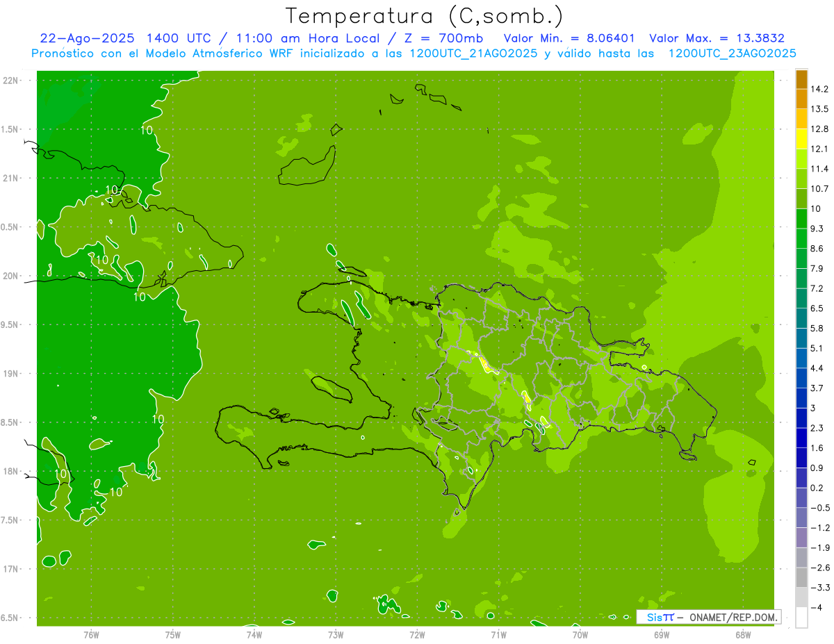Pick the green swatch between 9.3 and 10
The height and width of the screenshot is (644, 834).
point(801,218)
